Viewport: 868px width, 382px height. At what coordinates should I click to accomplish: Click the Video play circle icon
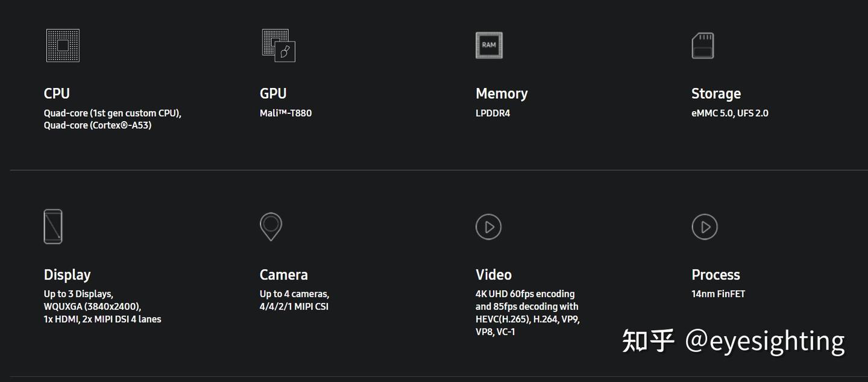pos(488,227)
